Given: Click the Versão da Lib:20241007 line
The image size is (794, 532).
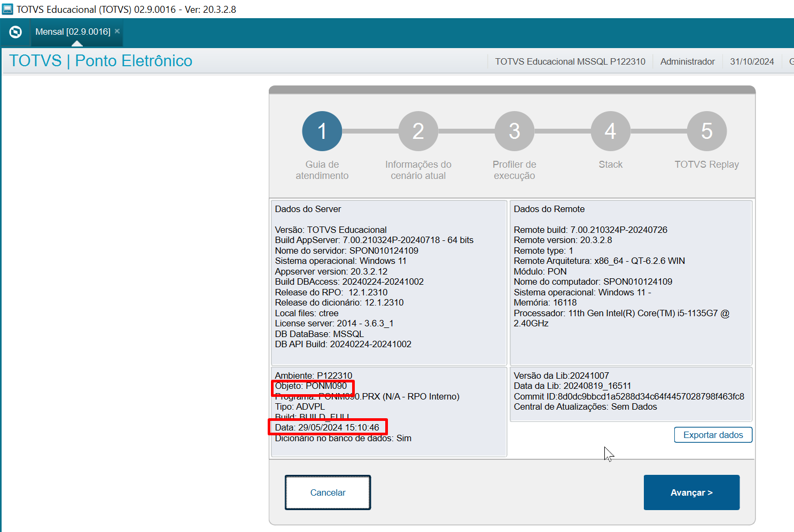Looking at the screenshot, I should coord(562,375).
